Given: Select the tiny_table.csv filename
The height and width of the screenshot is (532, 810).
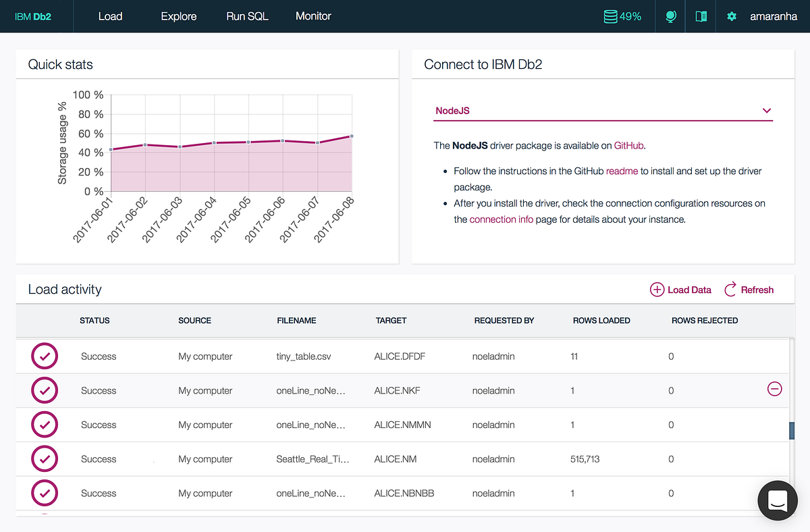Looking at the screenshot, I should [304, 356].
